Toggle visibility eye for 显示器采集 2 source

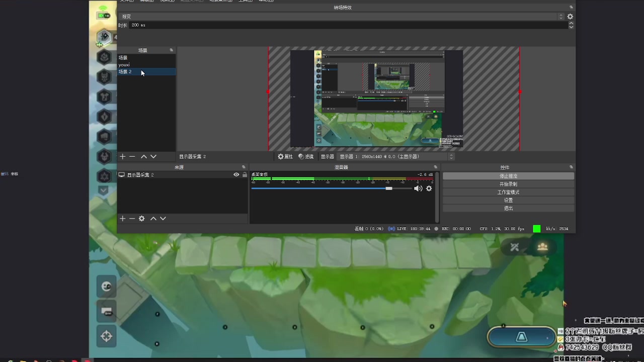click(x=236, y=174)
